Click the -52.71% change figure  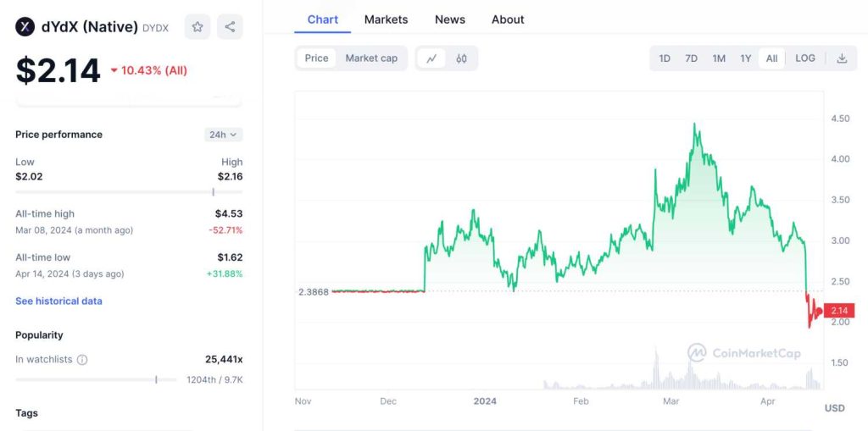click(x=225, y=230)
